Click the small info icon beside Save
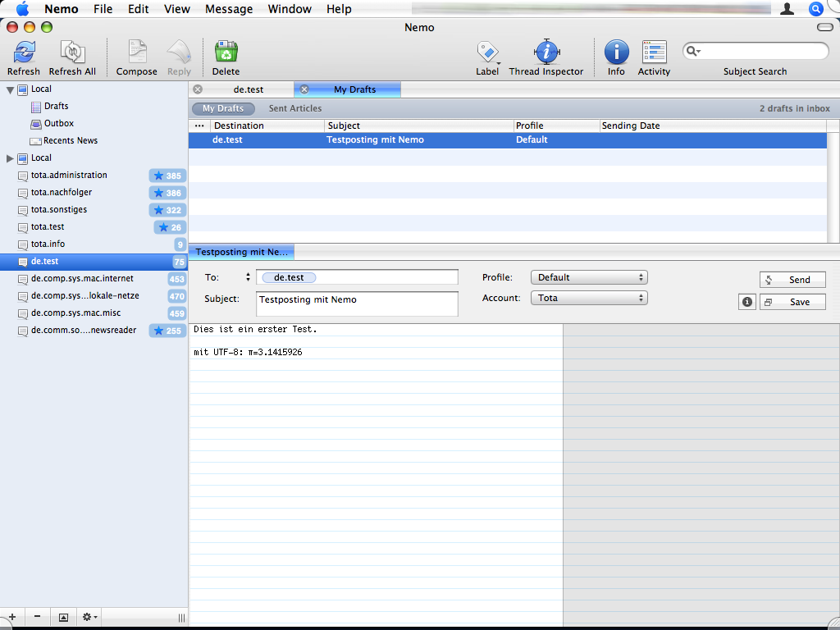The width and height of the screenshot is (840, 630). [x=747, y=302]
